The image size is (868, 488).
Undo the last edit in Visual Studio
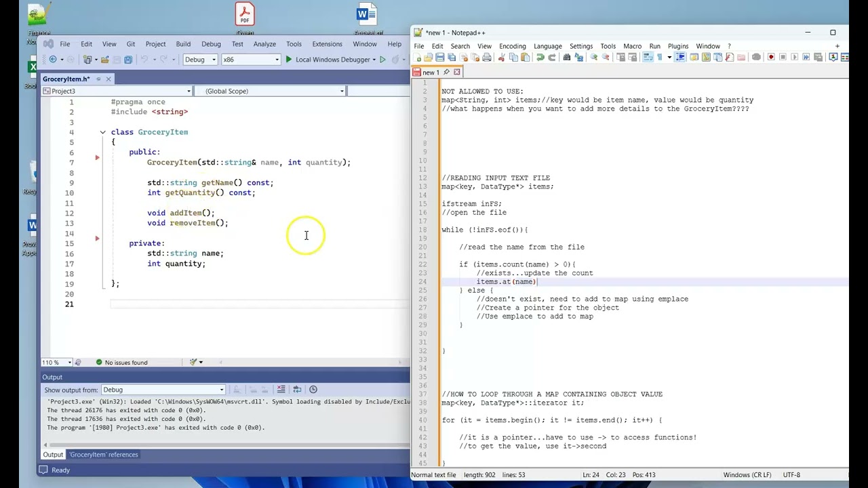click(x=146, y=60)
